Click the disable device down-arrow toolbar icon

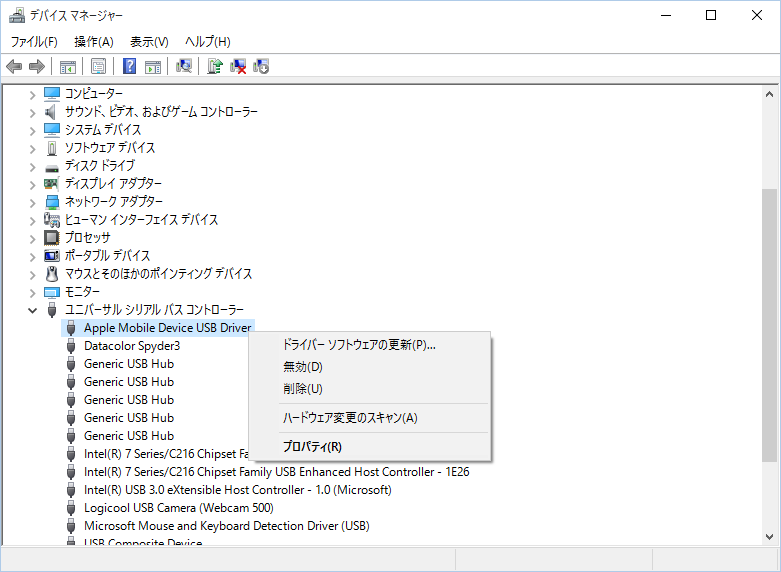[261, 67]
